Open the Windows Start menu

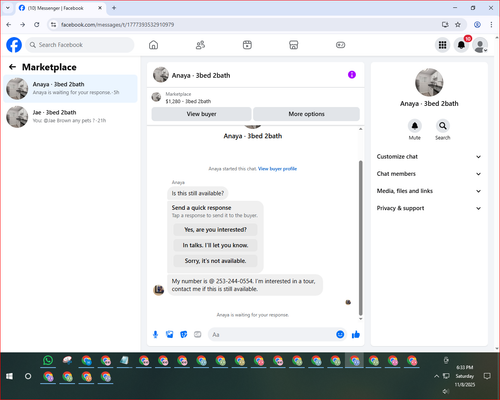(9, 376)
